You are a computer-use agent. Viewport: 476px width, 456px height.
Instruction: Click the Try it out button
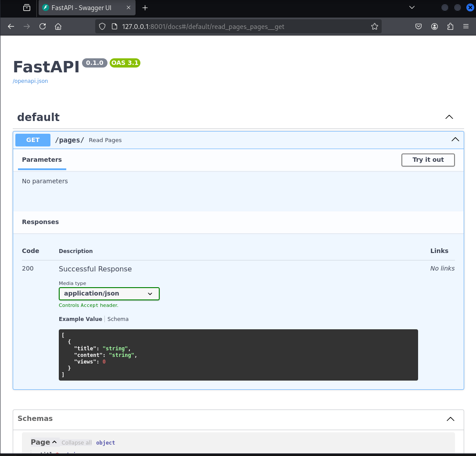tap(428, 160)
